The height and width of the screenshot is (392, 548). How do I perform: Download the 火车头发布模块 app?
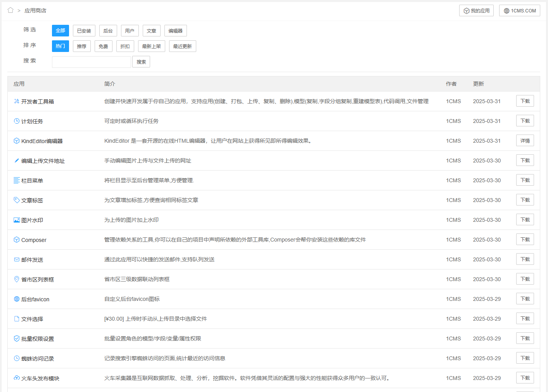click(525, 378)
